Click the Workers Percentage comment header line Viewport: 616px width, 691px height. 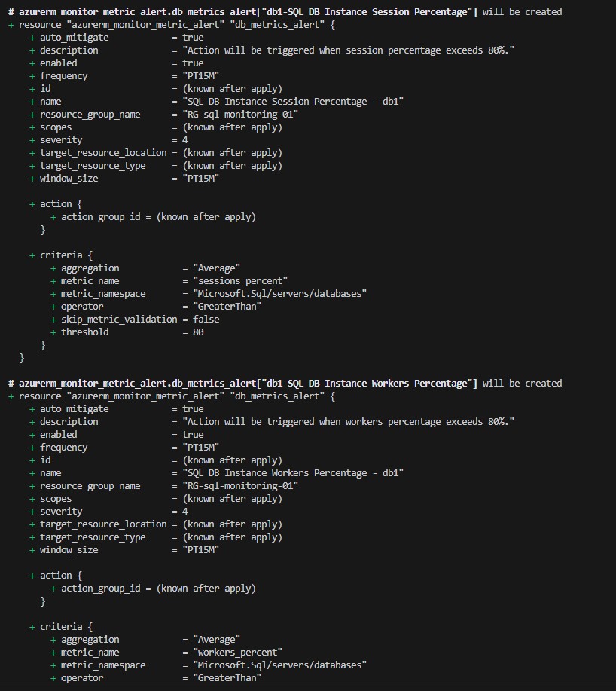[285, 384]
